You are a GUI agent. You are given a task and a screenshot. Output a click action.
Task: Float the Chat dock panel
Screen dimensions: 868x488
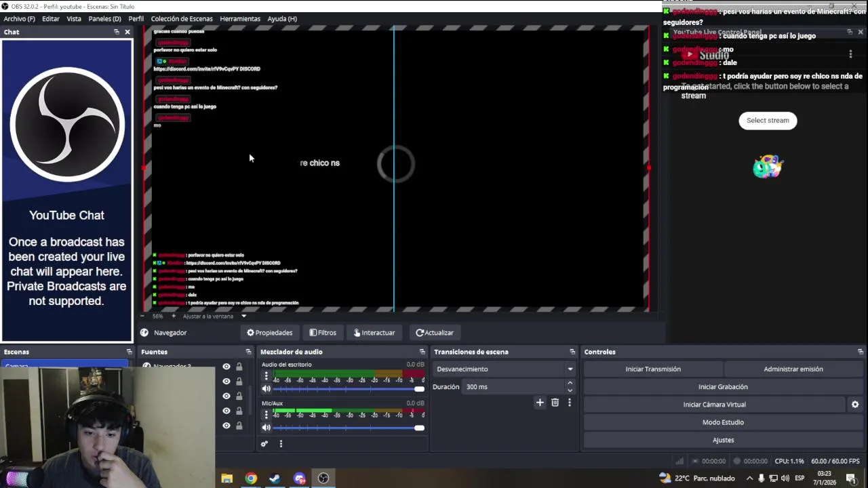click(117, 32)
